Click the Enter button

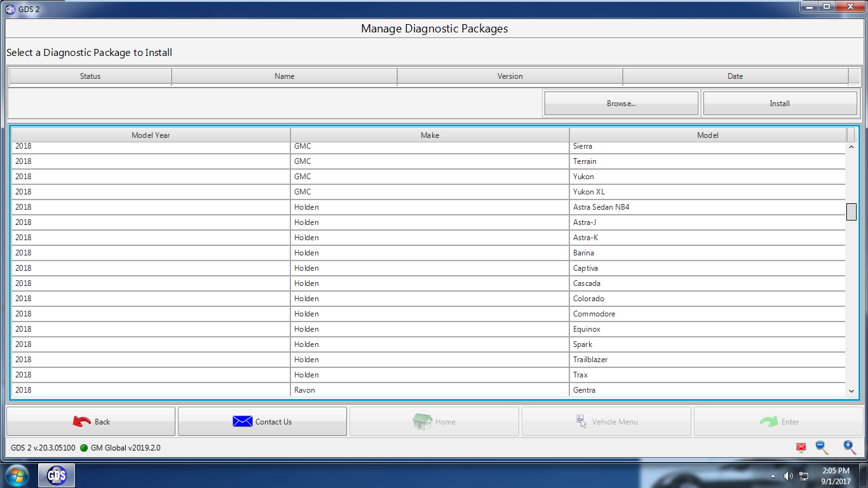pos(778,421)
